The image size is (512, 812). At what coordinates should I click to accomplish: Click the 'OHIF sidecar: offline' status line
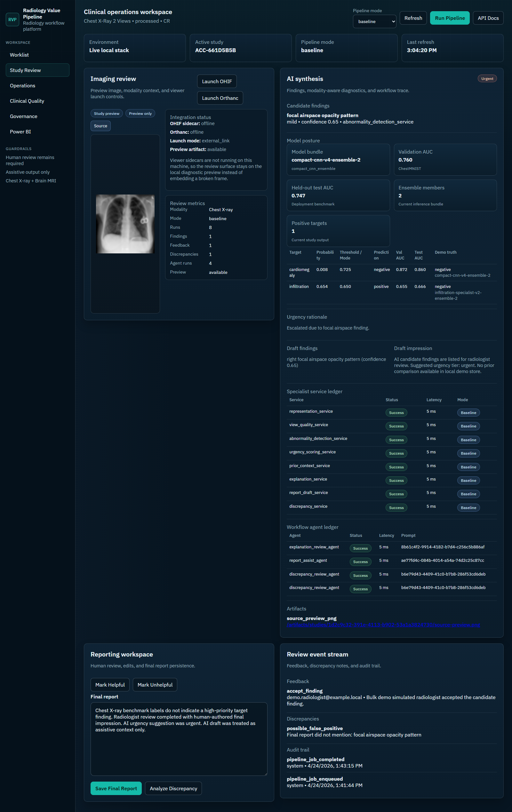pos(192,123)
